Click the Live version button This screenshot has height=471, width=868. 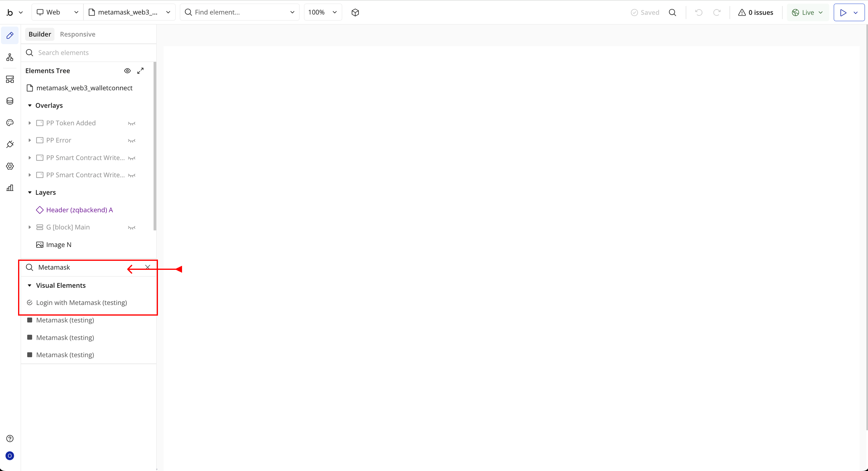click(x=807, y=12)
